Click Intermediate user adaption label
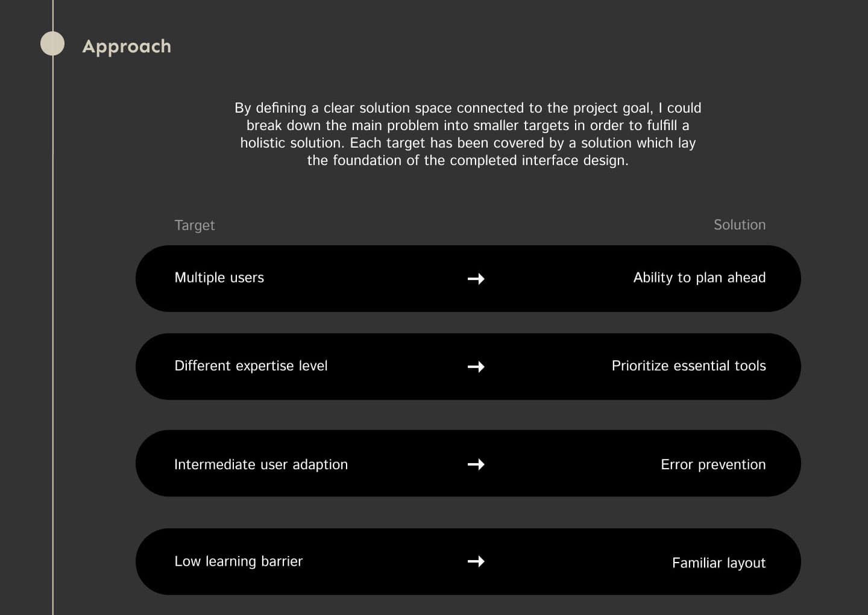868x615 pixels. [261, 464]
